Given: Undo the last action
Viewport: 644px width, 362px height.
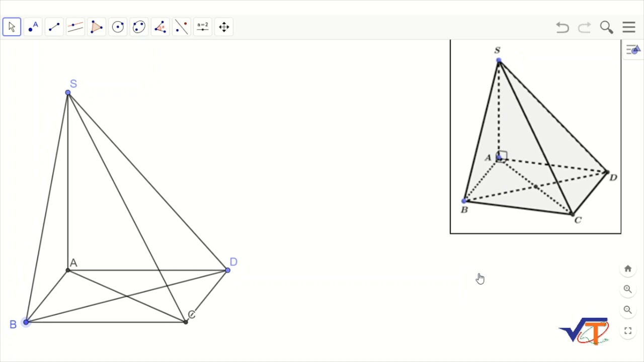Looking at the screenshot, I should [562, 27].
